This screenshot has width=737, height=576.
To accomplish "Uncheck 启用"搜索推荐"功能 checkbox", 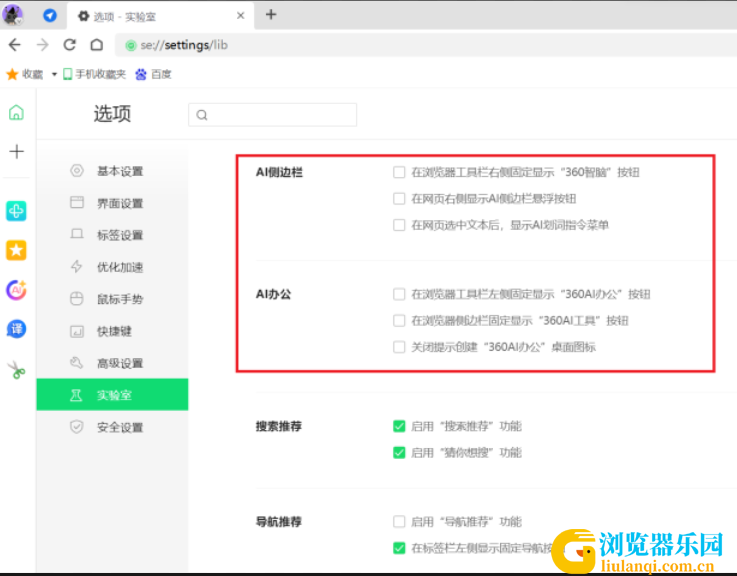I will [399, 426].
